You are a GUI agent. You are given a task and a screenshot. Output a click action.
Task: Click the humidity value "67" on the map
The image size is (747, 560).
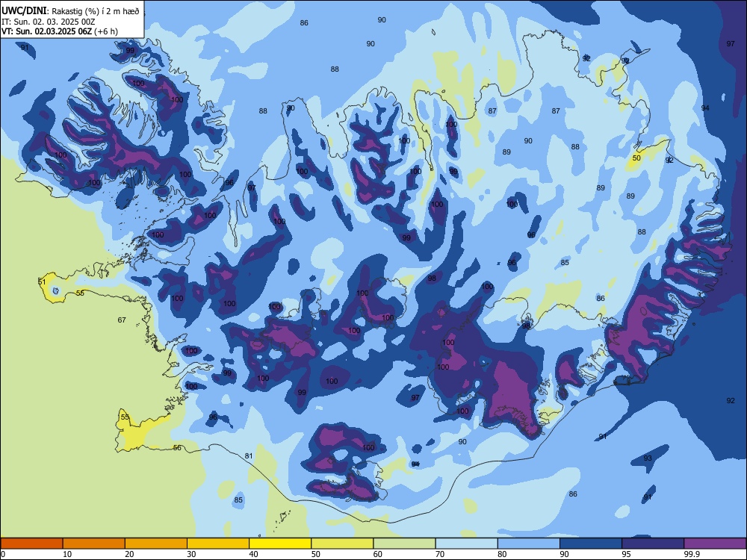[x=122, y=320]
